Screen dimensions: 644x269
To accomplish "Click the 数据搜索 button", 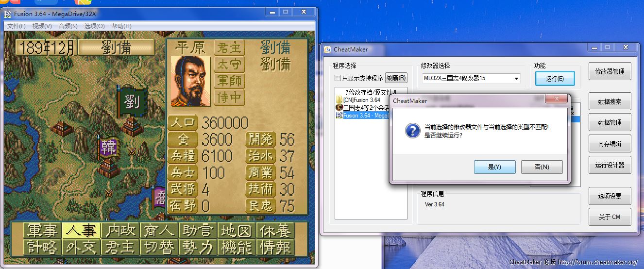I will click(x=610, y=102).
